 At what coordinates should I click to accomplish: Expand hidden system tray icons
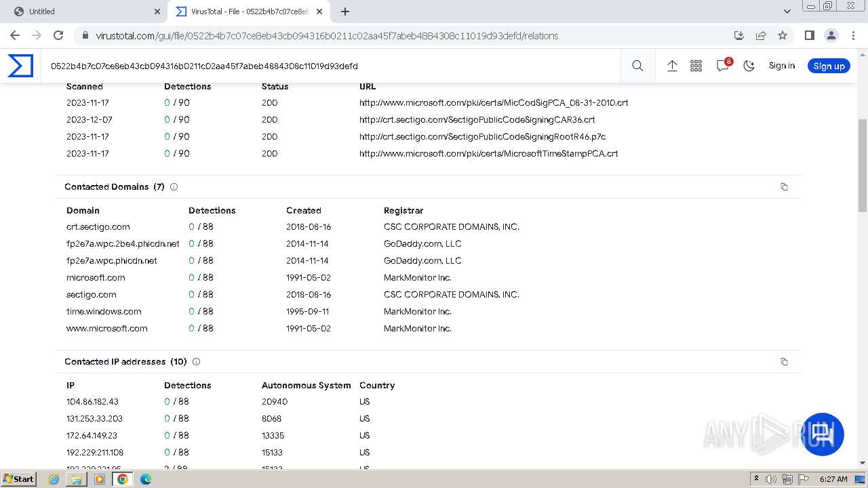point(756,479)
